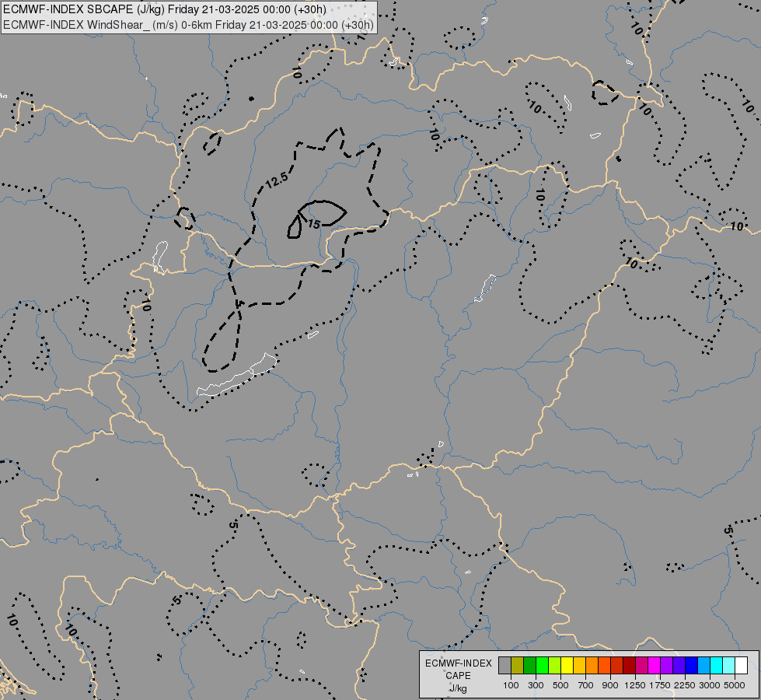761x700 pixels.
Task: Click the cyan swatch right of 3000
Action: pyautogui.click(x=717, y=666)
